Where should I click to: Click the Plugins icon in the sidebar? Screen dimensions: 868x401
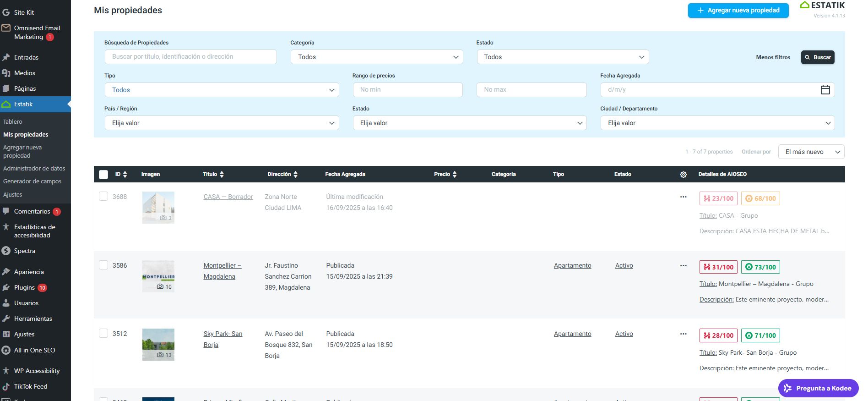6,288
